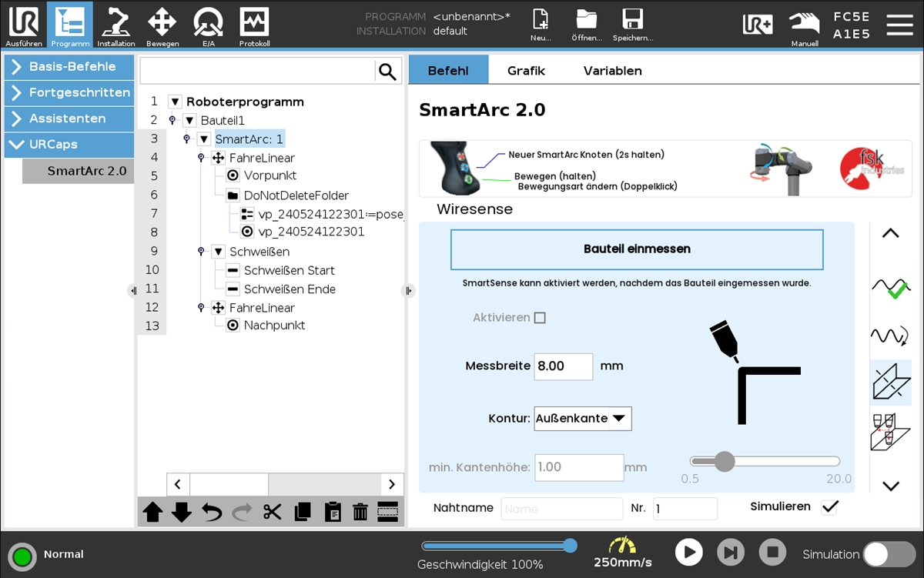
Task: Cut the selected program node
Action: point(272,512)
